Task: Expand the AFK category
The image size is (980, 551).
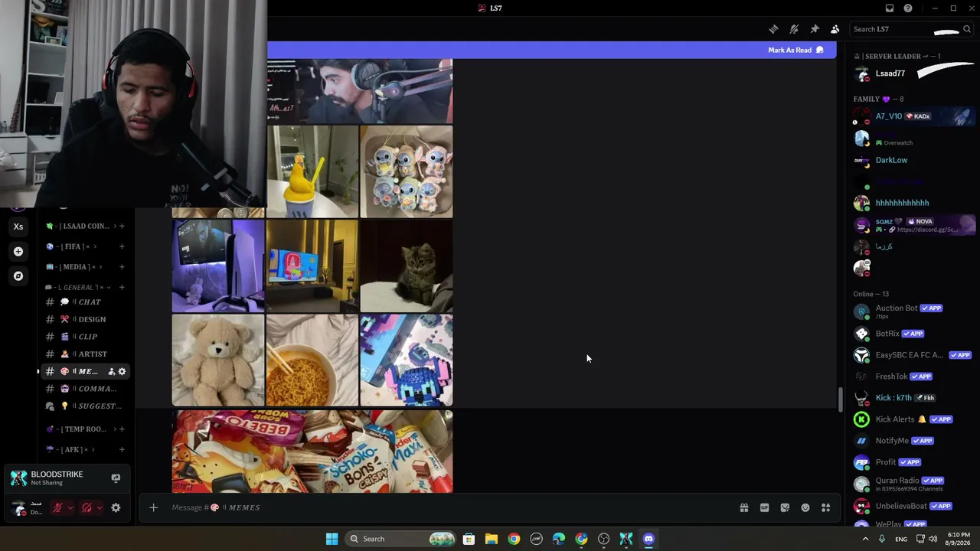Action: tap(70, 449)
